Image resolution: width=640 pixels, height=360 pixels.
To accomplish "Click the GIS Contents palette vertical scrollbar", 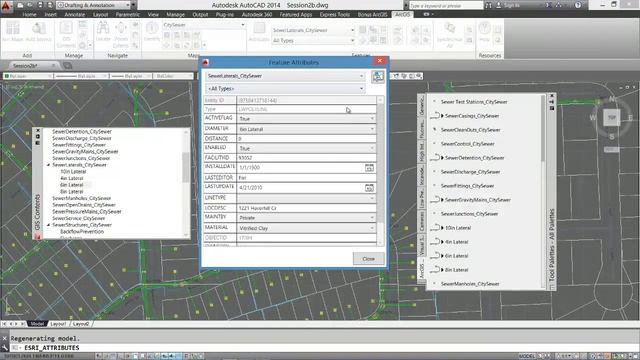I will (186, 183).
